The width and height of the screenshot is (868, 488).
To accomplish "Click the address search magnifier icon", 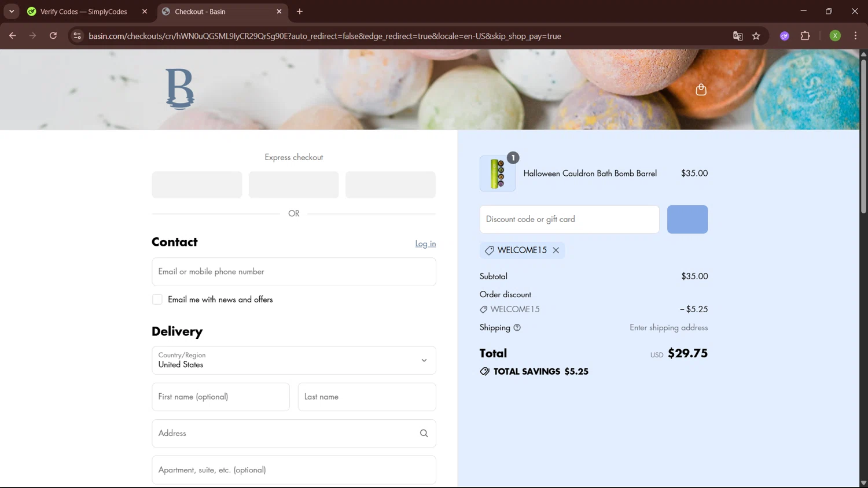I will [424, 434].
